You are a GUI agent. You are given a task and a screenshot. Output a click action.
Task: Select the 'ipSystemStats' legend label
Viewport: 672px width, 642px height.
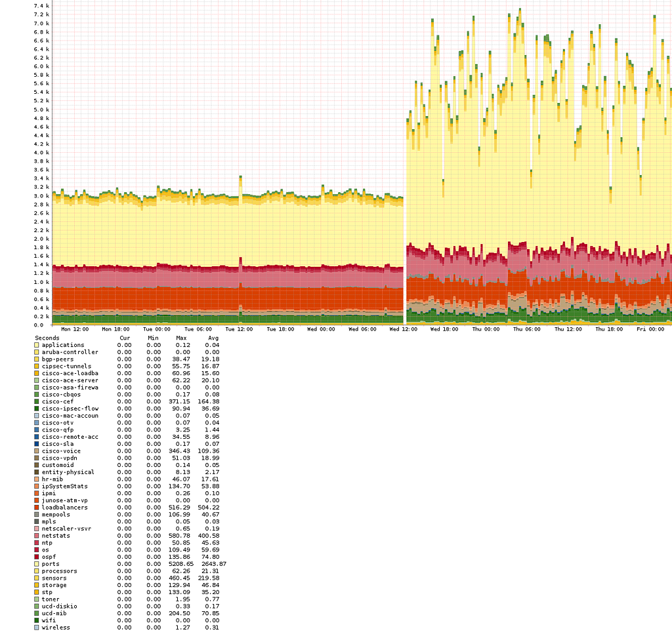point(65,486)
